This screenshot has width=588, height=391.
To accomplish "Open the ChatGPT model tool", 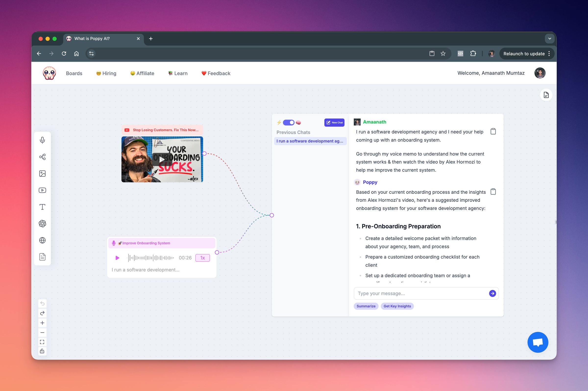I will 42,223.
